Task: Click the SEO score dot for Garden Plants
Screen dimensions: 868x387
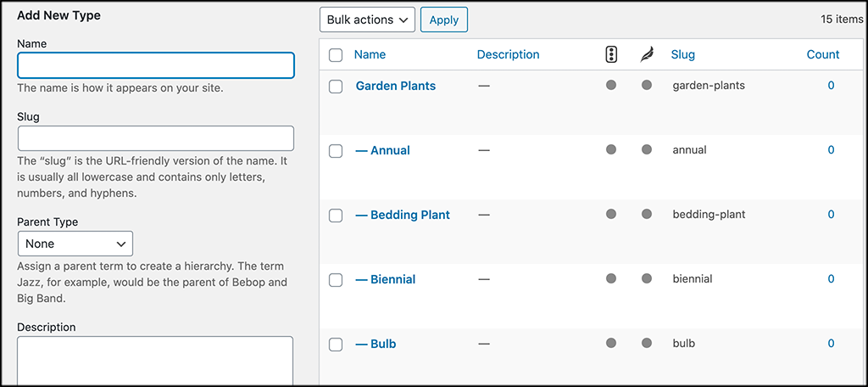Action: coord(611,86)
